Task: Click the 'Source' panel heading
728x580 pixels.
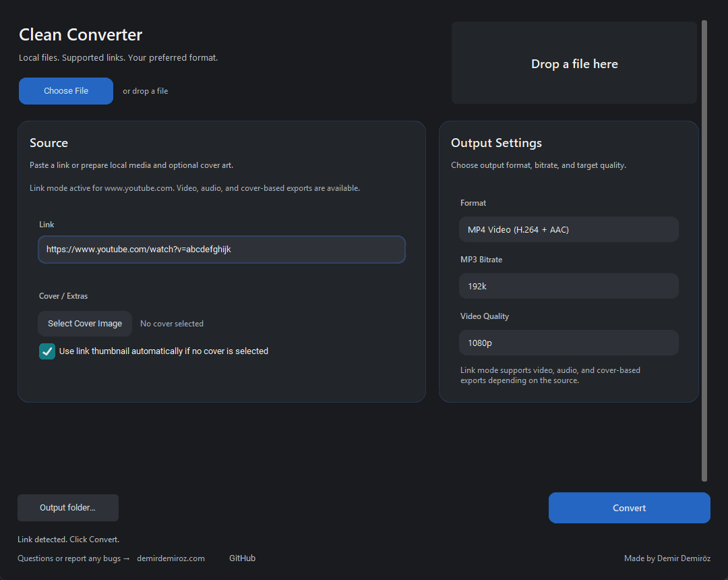Action: pos(49,143)
